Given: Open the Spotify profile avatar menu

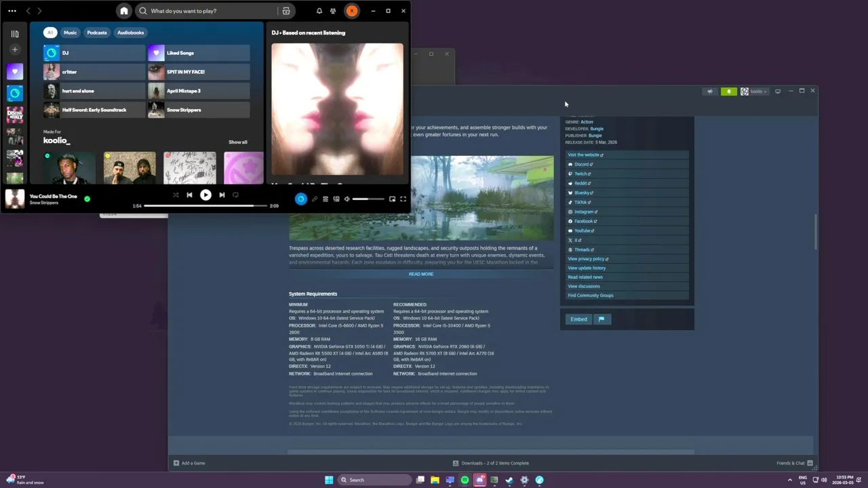Looking at the screenshot, I should tap(351, 11).
